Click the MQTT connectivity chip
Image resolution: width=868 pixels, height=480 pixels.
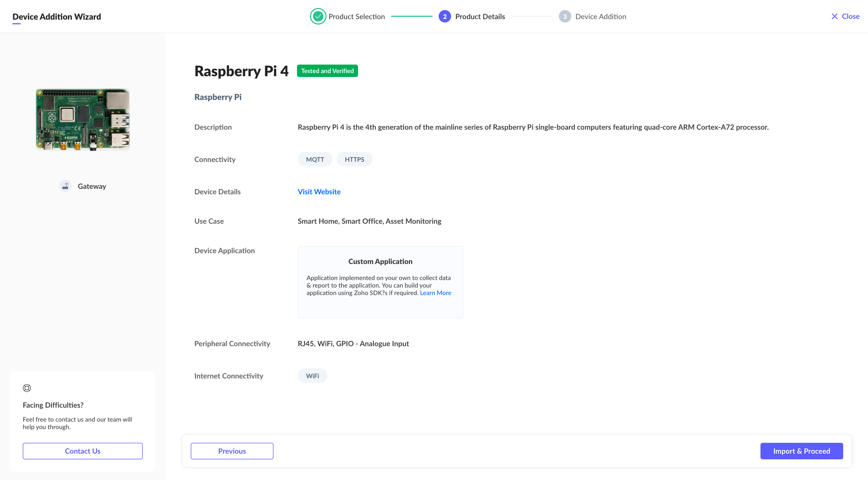click(x=315, y=159)
